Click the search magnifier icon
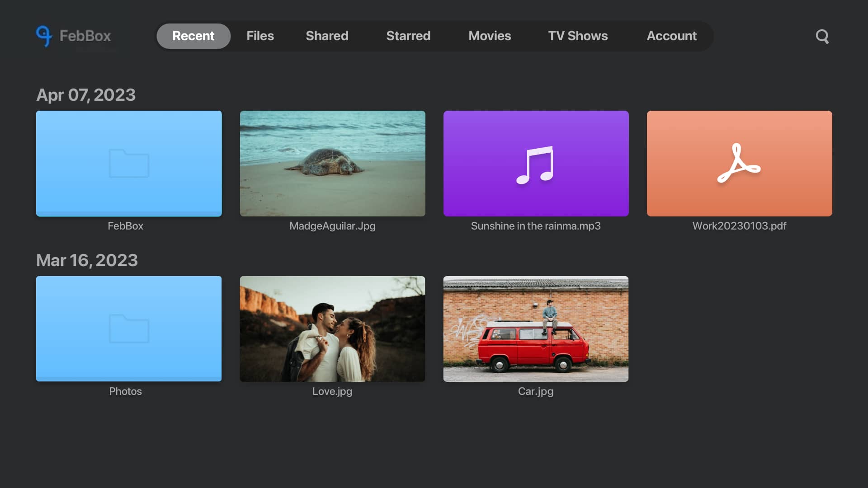The height and width of the screenshot is (488, 868). click(822, 36)
